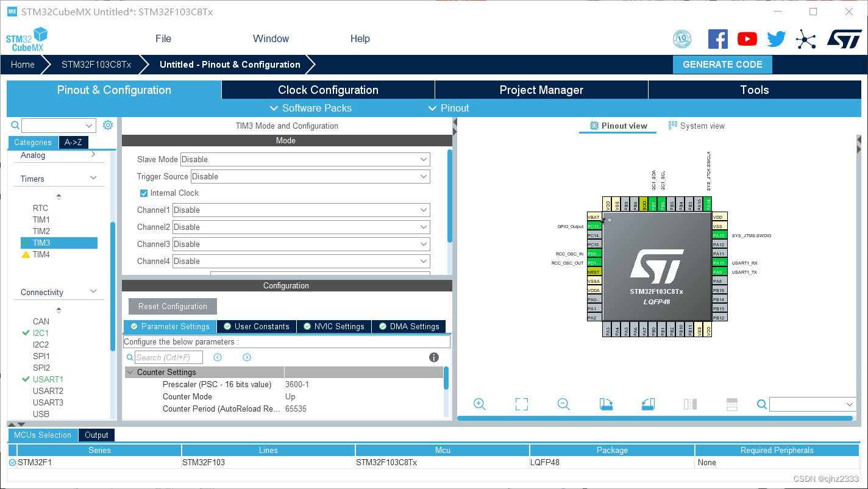Viewport: 868px width, 489px height.
Task: Open the File menu
Action: point(163,38)
